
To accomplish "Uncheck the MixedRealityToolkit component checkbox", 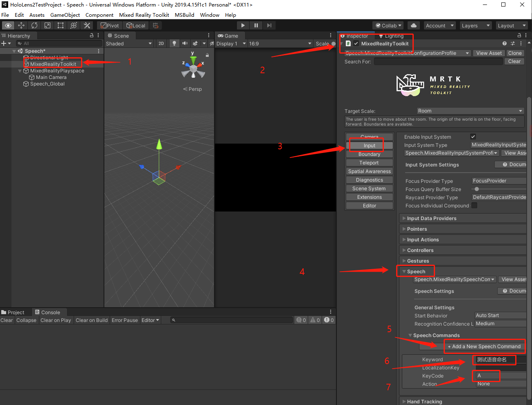I will (x=356, y=43).
